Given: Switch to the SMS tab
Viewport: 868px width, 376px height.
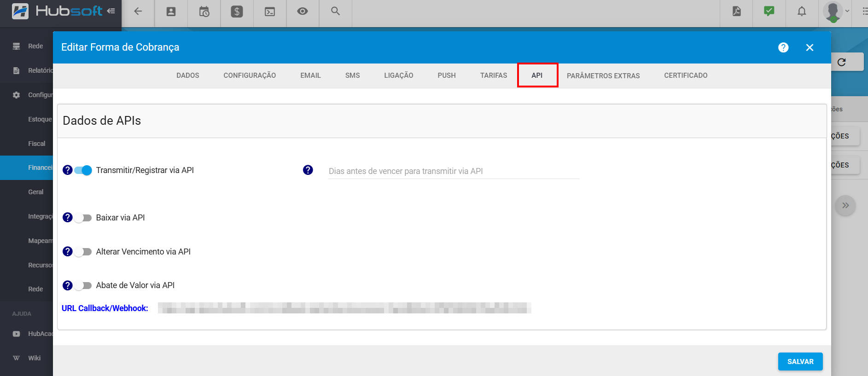Looking at the screenshot, I should [353, 75].
